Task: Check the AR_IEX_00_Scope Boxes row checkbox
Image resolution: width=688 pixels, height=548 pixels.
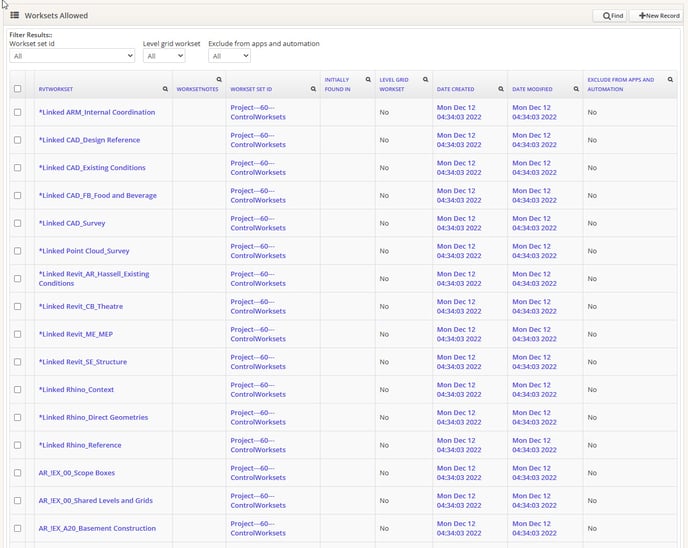Action: pyautogui.click(x=18, y=473)
